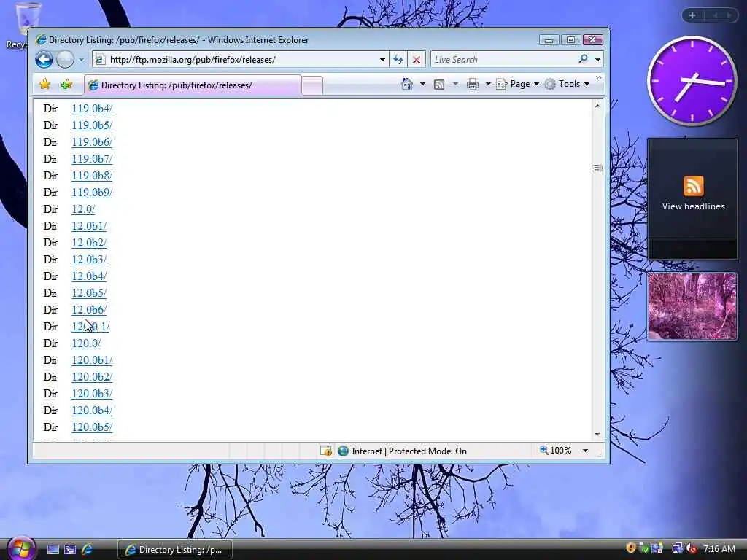Viewport: 747px width, 560px height.
Task: Open the 12.0b5/ directory link
Action: click(x=89, y=293)
